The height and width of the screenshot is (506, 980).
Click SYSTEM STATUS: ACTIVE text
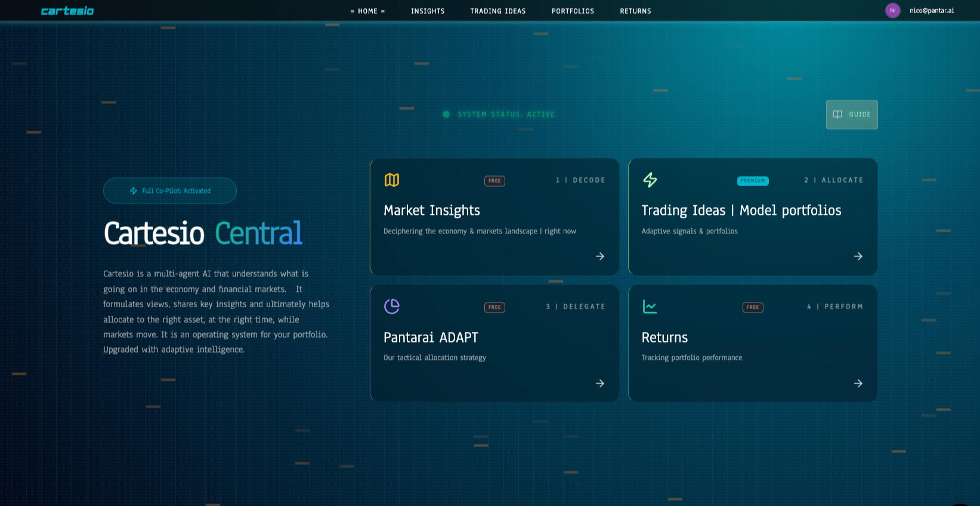506,115
